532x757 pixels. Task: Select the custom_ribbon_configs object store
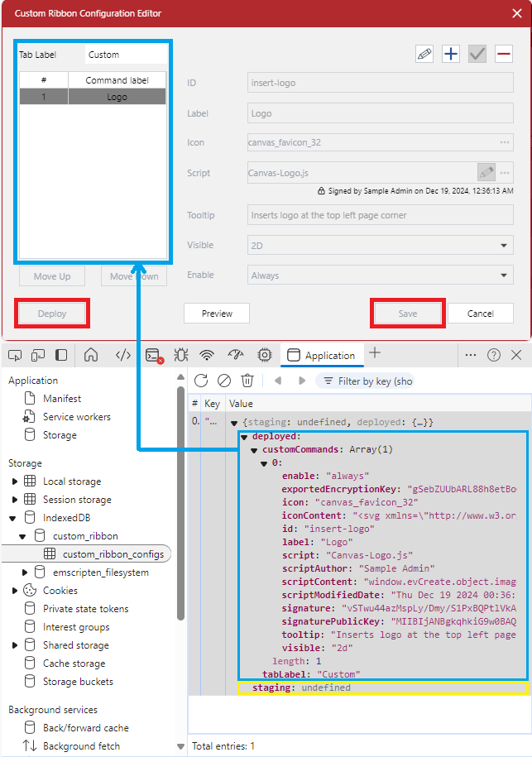point(113,554)
